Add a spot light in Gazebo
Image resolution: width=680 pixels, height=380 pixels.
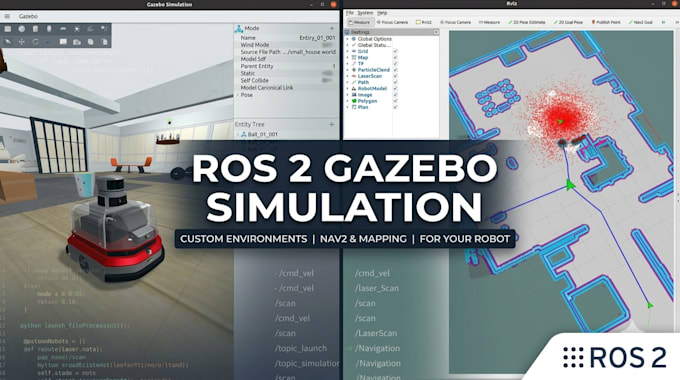[104, 29]
